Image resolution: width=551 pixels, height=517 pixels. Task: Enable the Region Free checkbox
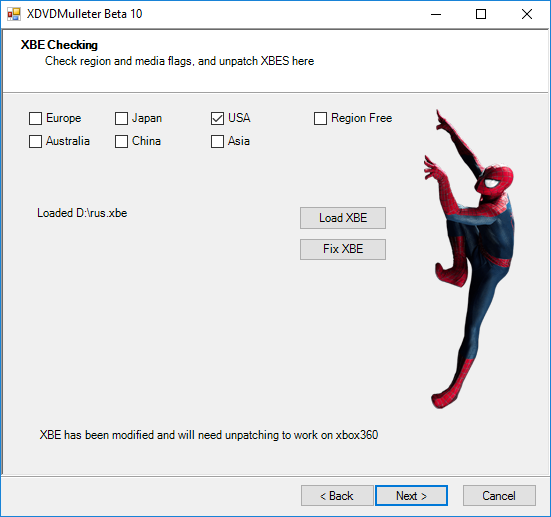[x=320, y=118]
